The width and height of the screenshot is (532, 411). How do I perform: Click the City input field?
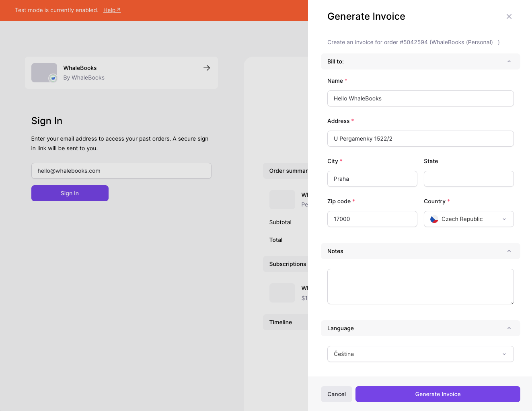372,179
